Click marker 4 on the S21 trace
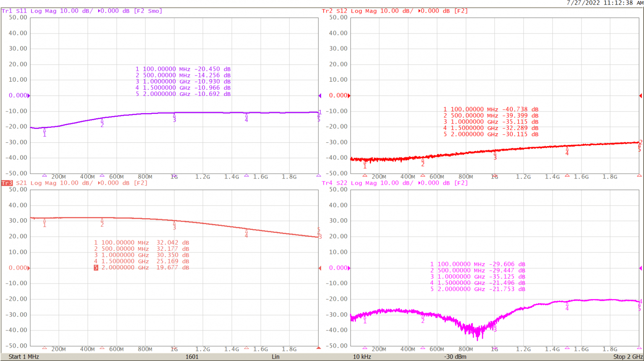Viewport: 644px width, 361px height. click(247, 231)
